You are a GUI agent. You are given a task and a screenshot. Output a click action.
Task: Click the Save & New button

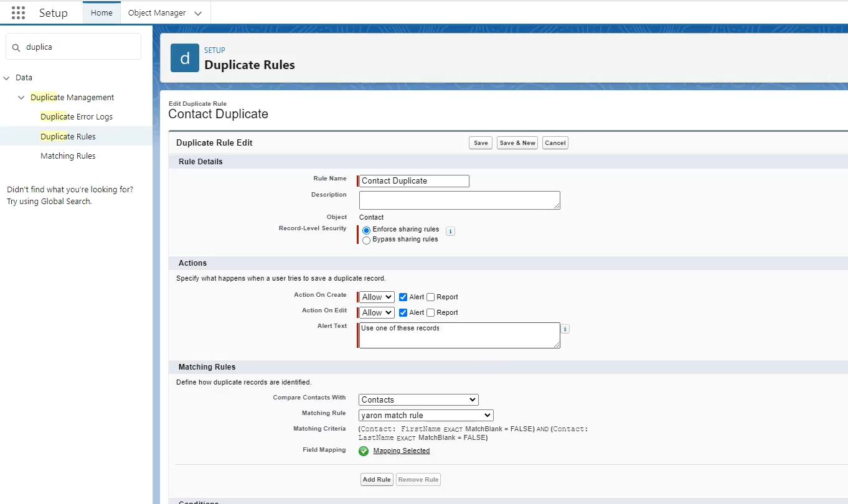517,142
